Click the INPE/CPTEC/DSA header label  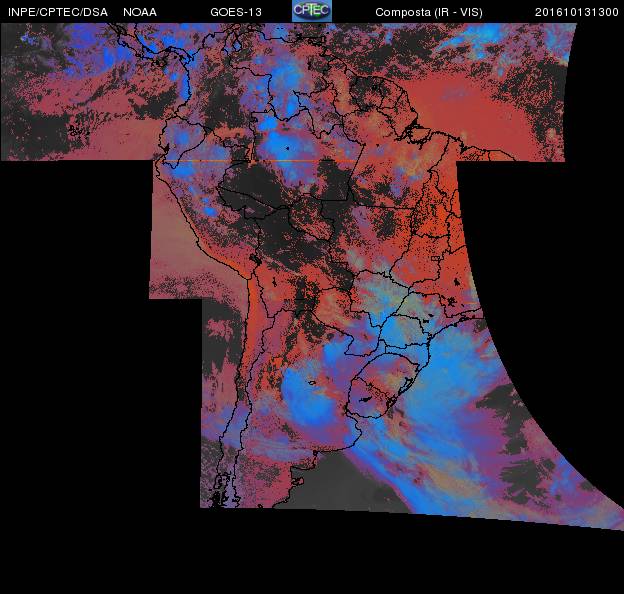(57, 12)
